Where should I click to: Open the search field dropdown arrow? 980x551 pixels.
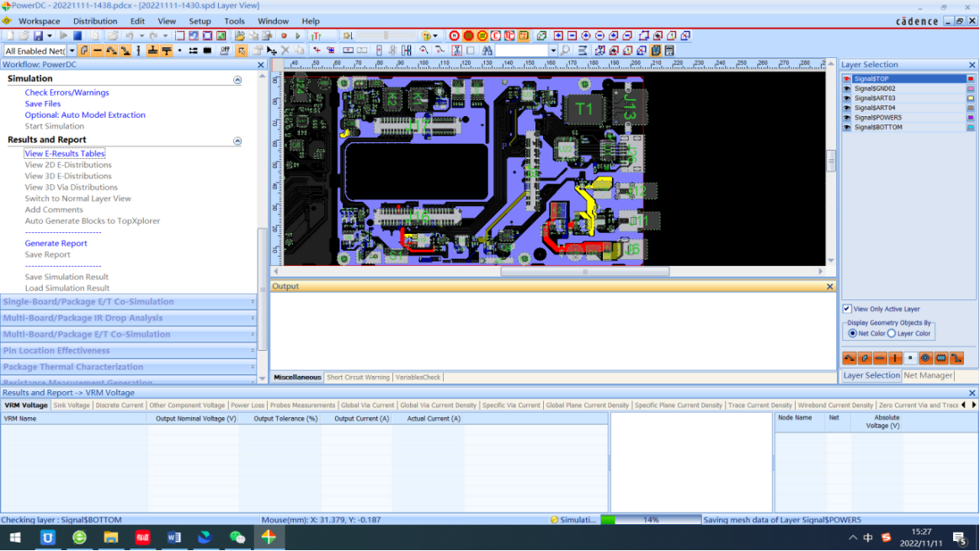[x=553, y=50]
